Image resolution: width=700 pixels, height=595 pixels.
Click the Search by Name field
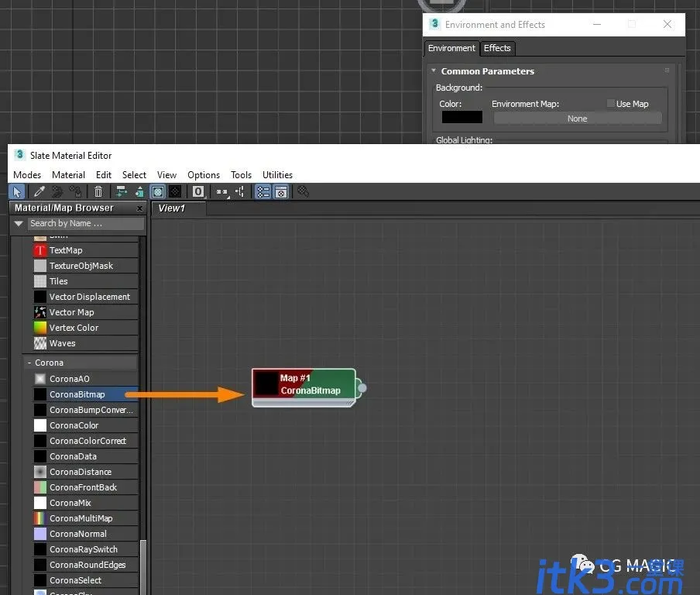[86, 223]
